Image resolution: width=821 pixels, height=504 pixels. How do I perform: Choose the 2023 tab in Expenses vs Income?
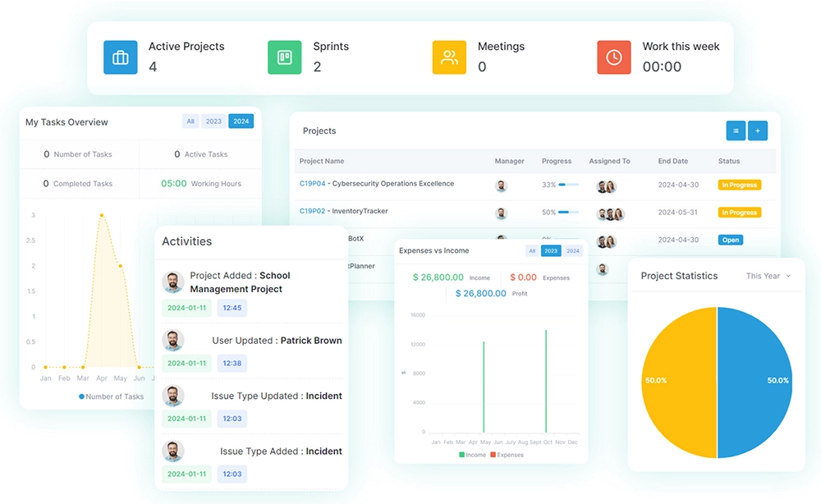pos(551,251)
